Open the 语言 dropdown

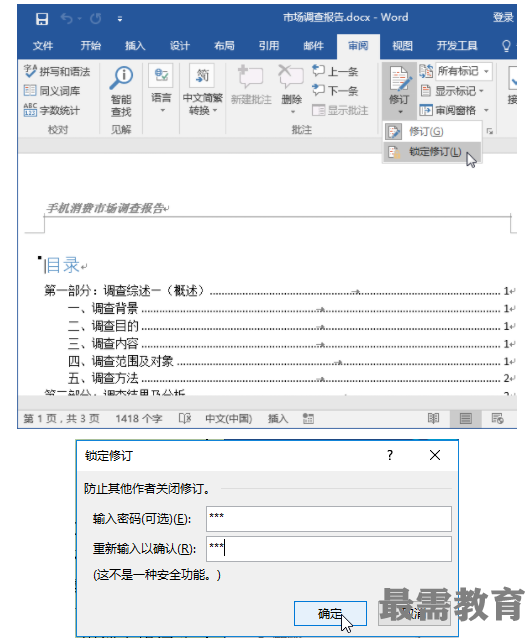tap(161, 89)
